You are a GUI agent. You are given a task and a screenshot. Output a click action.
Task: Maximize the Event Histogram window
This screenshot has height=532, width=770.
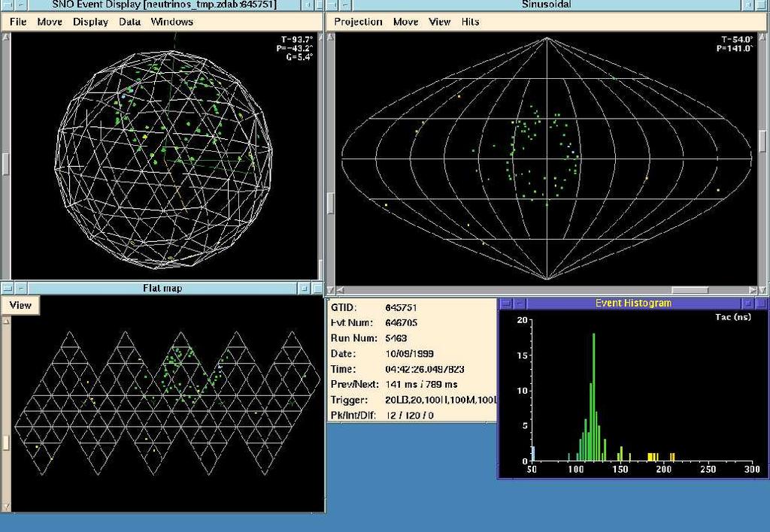[x=761, y=304]
